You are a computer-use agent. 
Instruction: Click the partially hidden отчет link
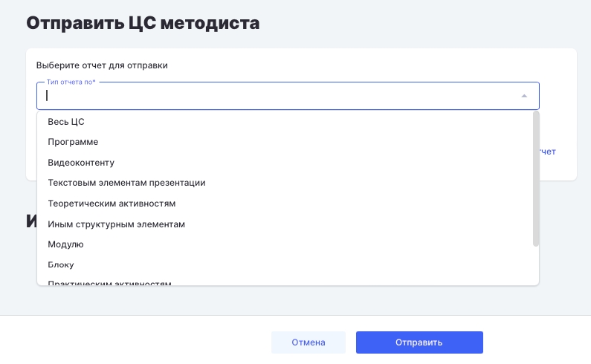546,152
